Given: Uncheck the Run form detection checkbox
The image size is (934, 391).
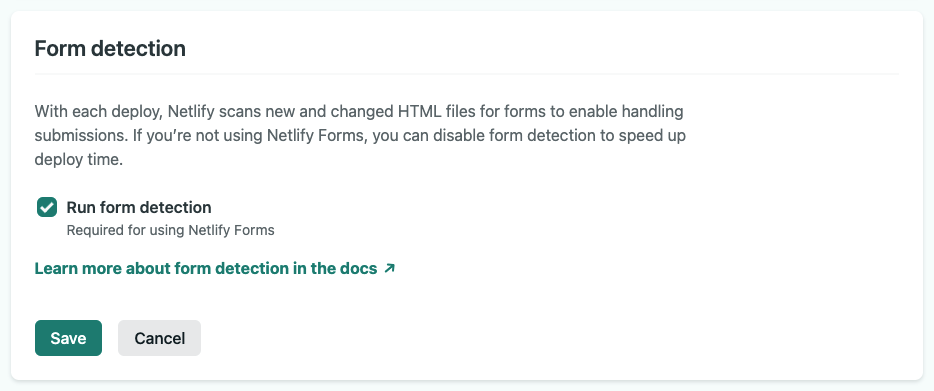Looking at the screenshot, I should pos(46,207).
